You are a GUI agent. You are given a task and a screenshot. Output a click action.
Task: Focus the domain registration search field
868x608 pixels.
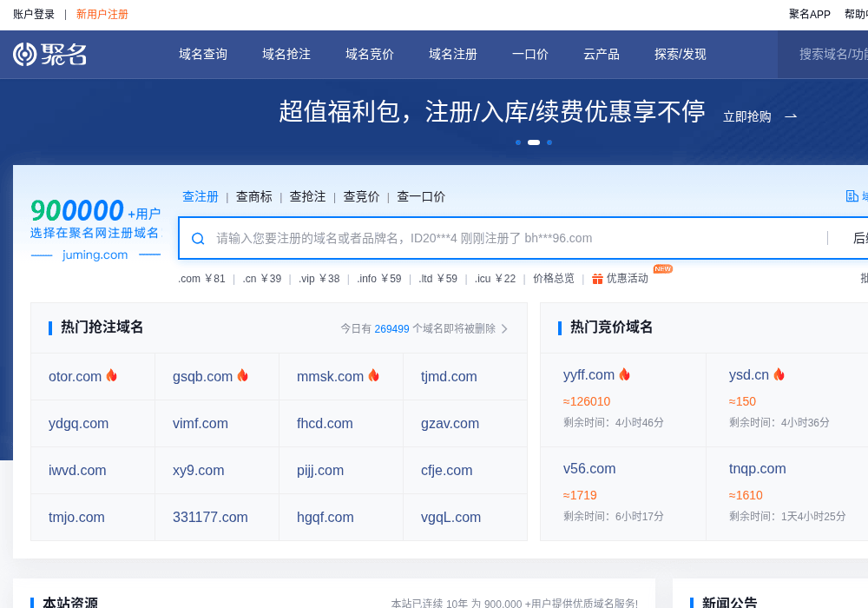[502, 238]
